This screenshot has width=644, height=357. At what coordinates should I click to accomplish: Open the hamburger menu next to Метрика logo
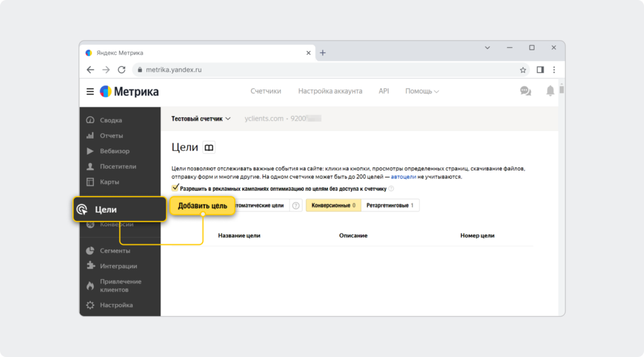click(90, 91)
